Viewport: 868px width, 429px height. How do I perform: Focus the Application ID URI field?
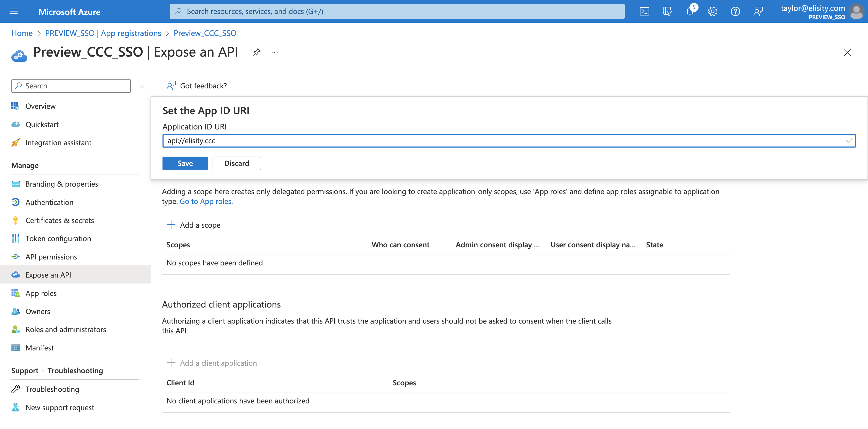[509, 141]
